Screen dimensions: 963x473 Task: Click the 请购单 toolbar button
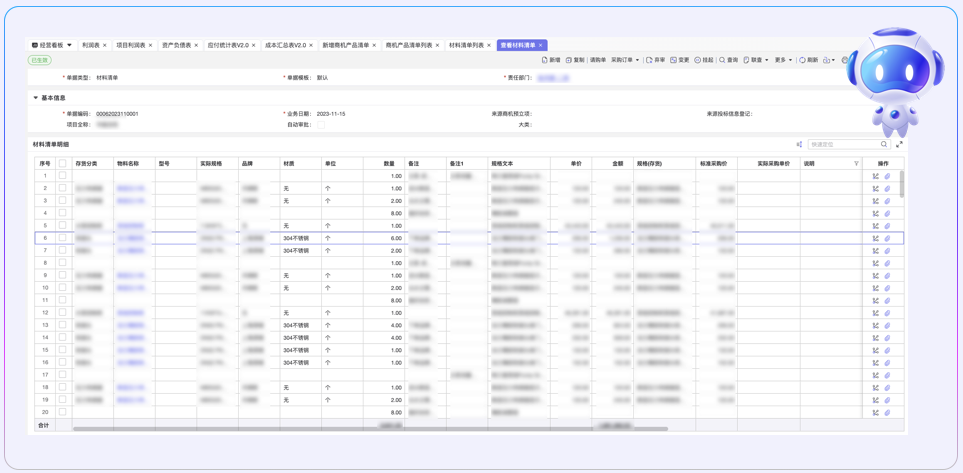pos(598,60)
